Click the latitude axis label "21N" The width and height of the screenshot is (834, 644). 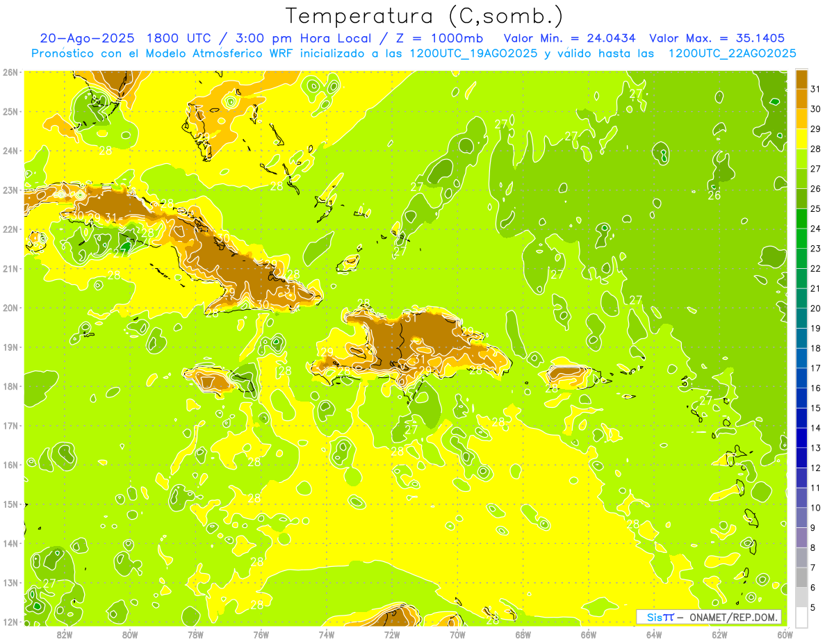10,268
